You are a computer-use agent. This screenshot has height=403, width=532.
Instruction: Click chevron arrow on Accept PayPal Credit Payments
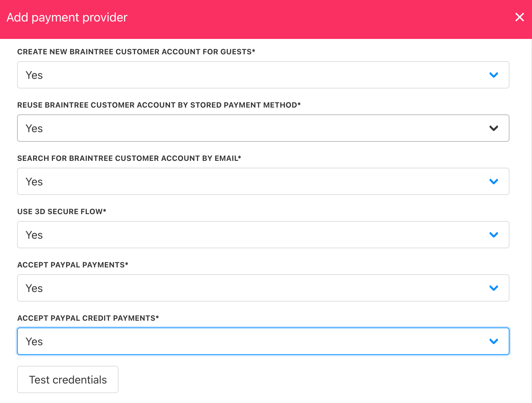(494, 341)
